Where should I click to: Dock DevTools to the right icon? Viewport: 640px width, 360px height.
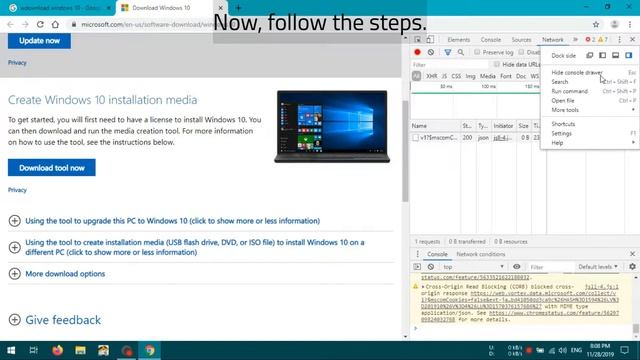(629, 55)
